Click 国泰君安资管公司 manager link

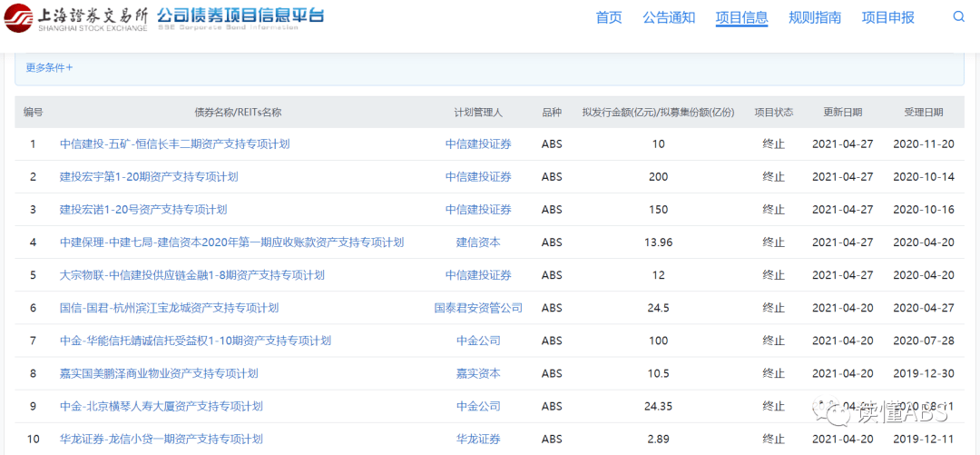click(x=478, y=308)
